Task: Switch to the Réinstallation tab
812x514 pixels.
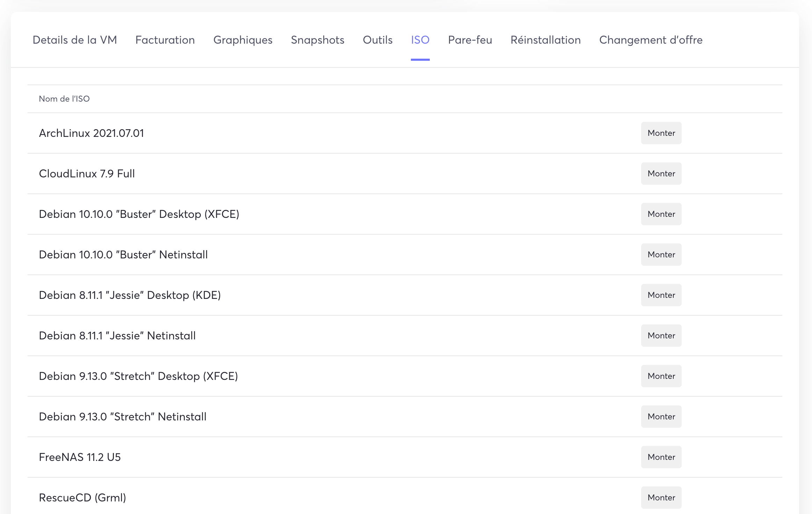Action: coord(545,40)
